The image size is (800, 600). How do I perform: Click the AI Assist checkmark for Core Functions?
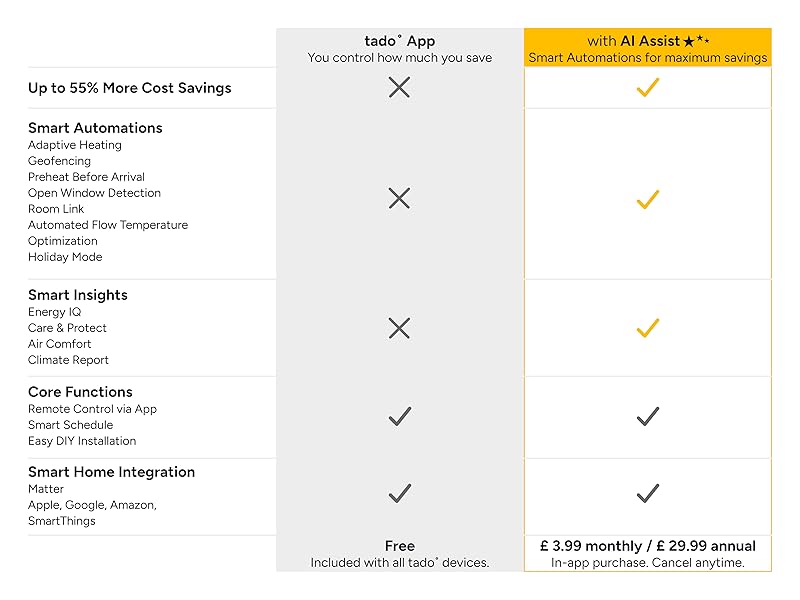click(648, 416)
